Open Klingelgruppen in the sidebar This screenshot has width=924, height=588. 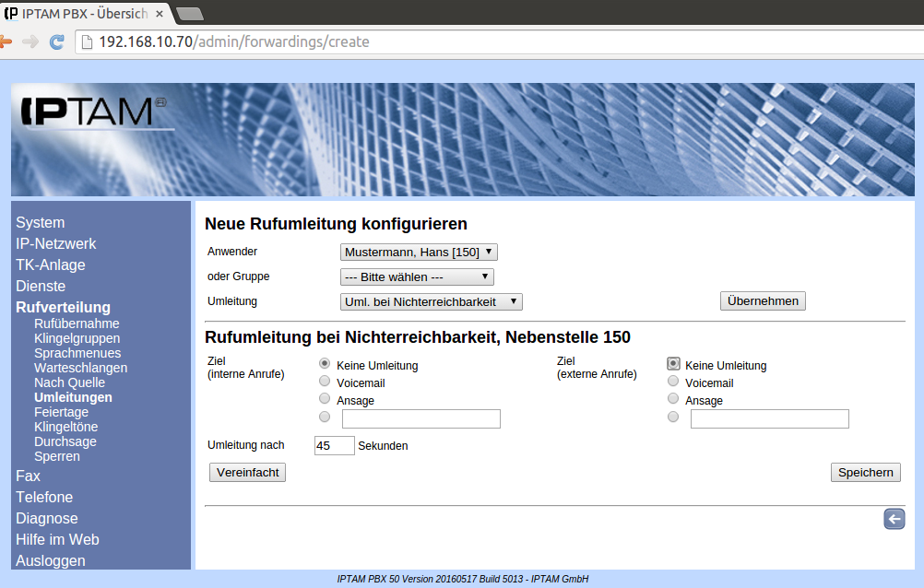point(77,338)
